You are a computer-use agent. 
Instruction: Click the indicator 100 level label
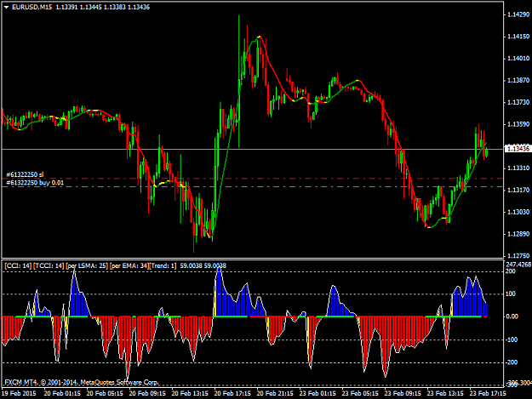(511, 294)
